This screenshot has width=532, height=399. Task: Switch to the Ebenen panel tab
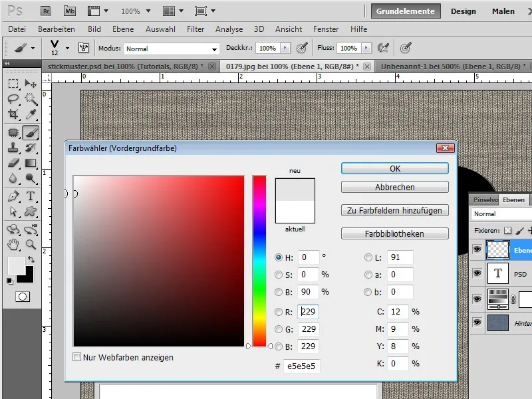click(513, 200)
